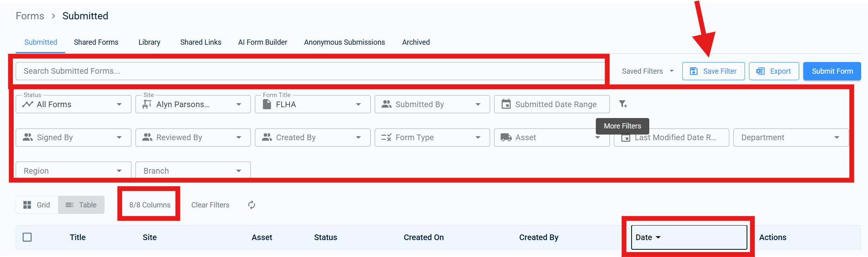Open the Site dropdown showing Alyn Parsons

193,104
